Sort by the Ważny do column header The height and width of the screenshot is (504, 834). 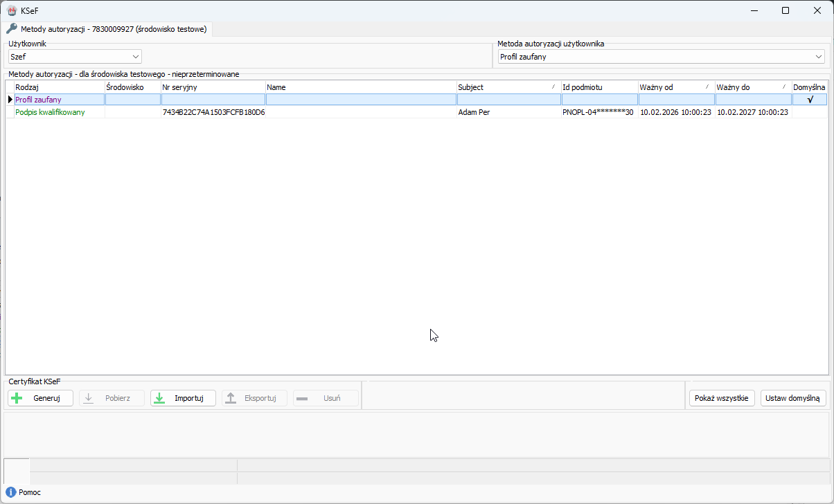click(x=753, y=87)
